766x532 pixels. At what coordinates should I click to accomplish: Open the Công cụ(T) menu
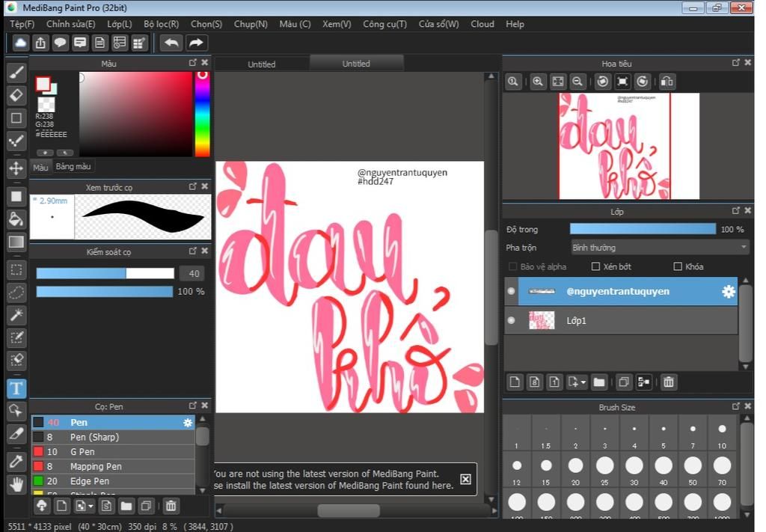point(385,24)
